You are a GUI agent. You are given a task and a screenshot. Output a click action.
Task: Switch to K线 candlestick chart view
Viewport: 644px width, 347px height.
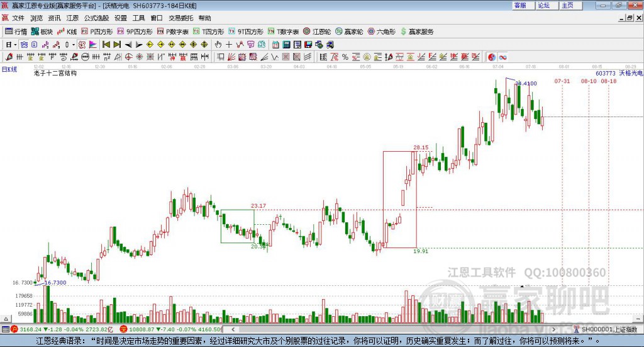tap(67, 31)
